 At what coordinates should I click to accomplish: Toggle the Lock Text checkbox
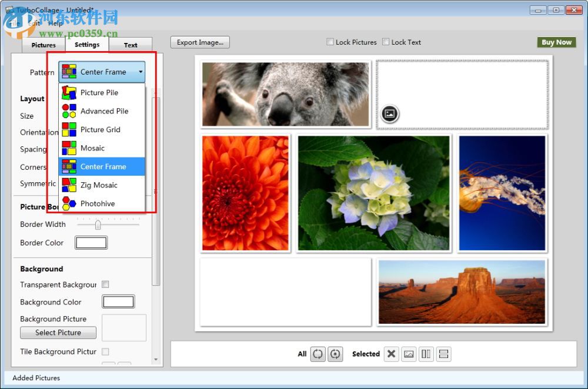click(x=386, y=42)
